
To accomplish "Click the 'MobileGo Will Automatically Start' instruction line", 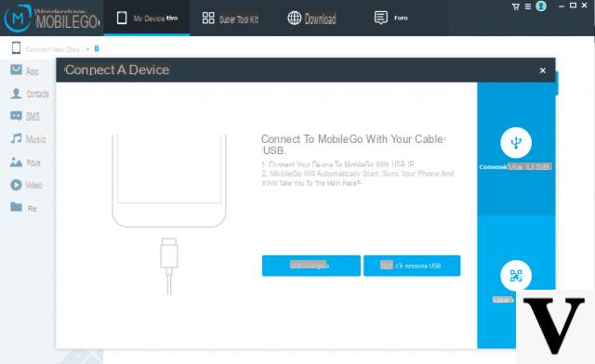I will point(357,174).
